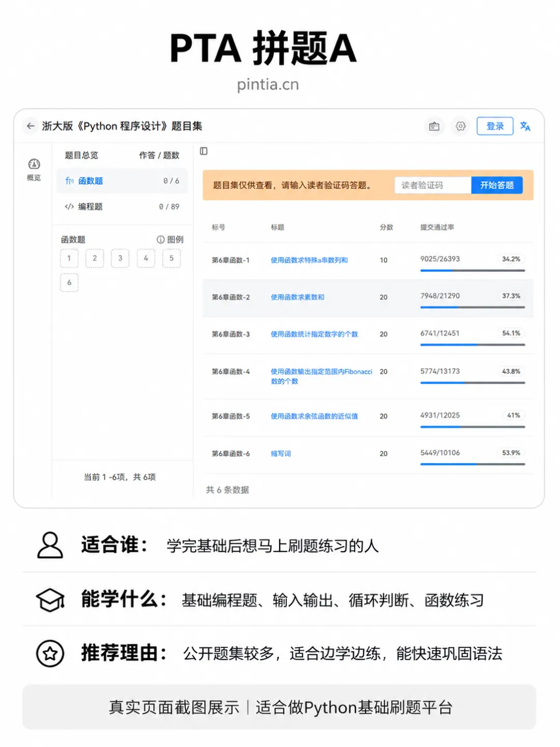Open the Fibonacci 数的个数 problem link
This screenshot has width=560, height=747.
tap(321, 376)
